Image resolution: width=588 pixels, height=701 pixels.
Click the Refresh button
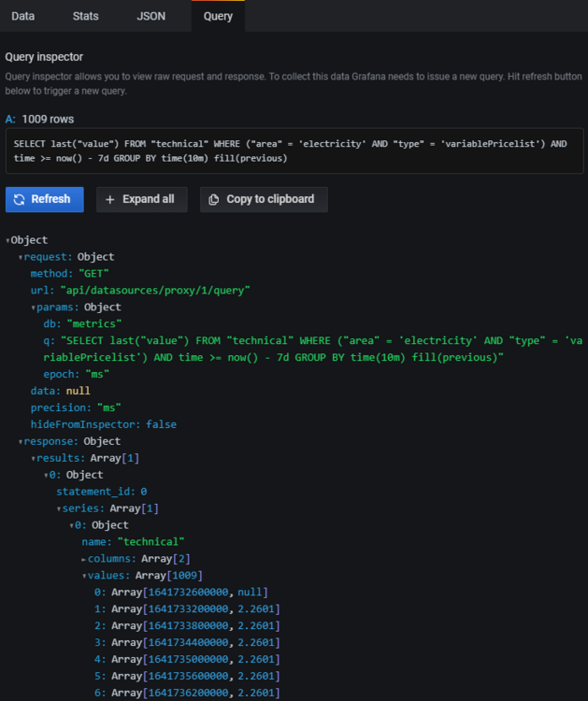coord(44,199)
